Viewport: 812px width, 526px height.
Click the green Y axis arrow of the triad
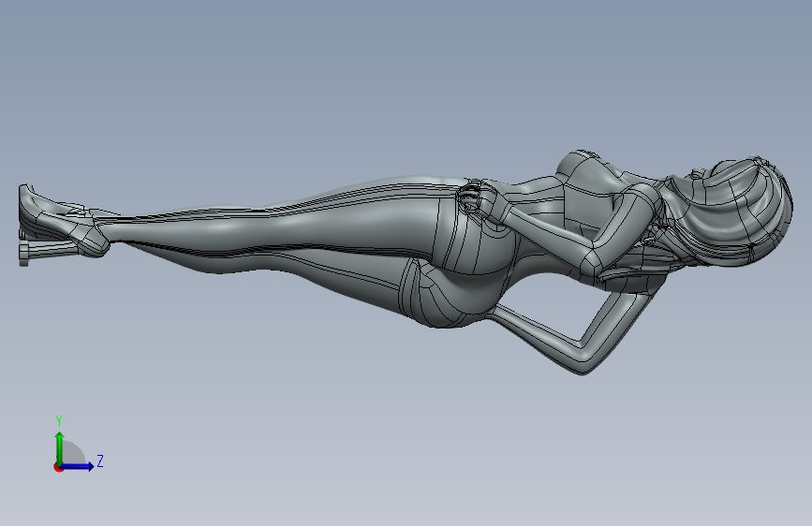pyautogui.click(x=60, y=448)
